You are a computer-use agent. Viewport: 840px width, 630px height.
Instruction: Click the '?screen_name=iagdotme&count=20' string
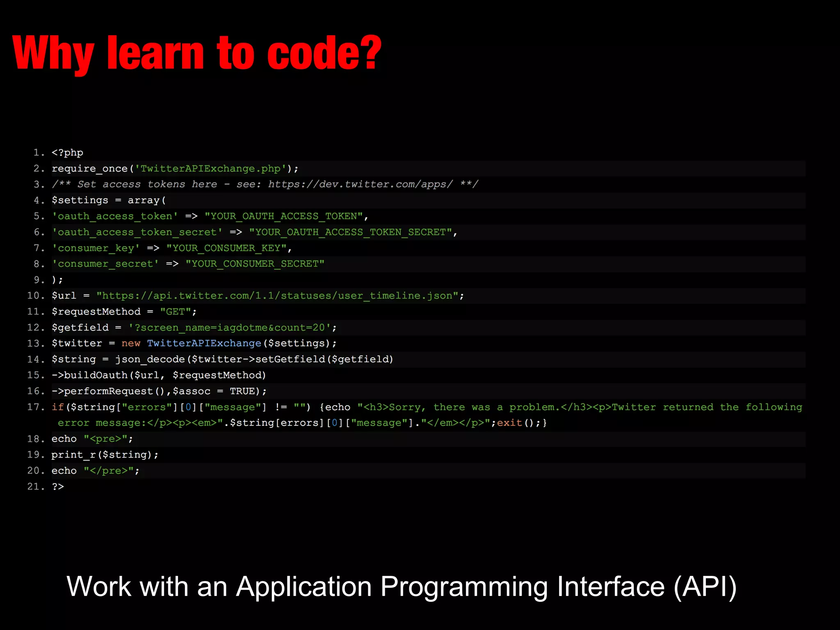coord(229,328)
